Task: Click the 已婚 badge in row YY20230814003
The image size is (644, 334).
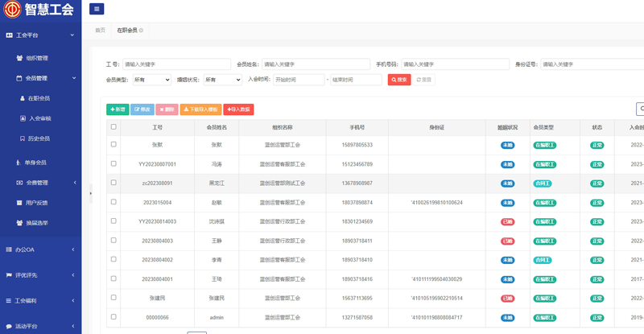Action: (508, 222)
